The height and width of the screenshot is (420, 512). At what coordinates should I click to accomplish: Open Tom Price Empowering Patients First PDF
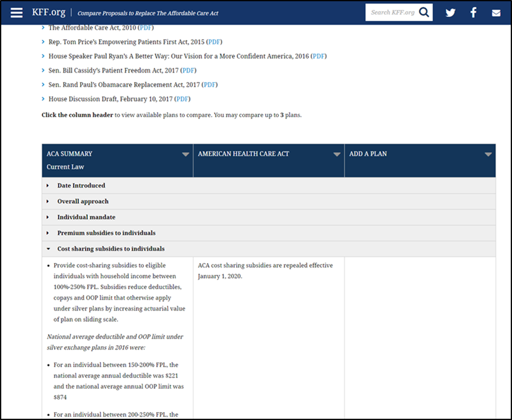(214, 42)
